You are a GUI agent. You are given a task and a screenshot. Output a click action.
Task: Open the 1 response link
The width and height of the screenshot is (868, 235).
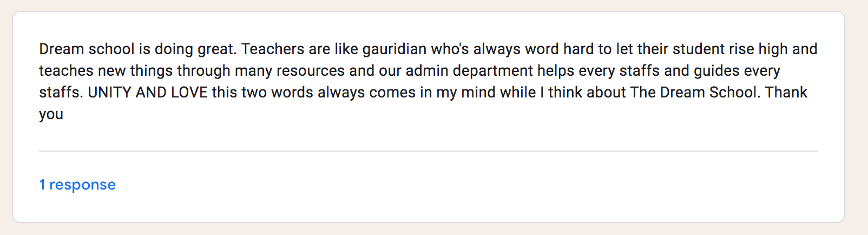(x=77, y=185)
